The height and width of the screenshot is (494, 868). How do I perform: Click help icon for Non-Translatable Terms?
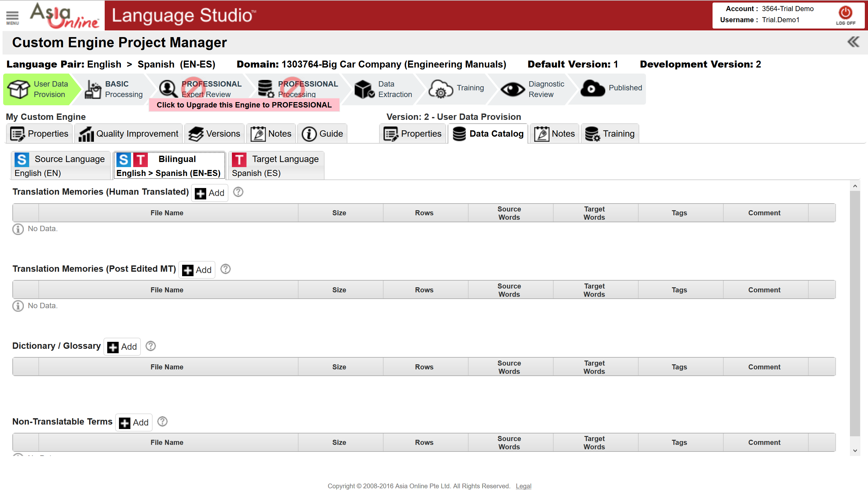[163, 421]
